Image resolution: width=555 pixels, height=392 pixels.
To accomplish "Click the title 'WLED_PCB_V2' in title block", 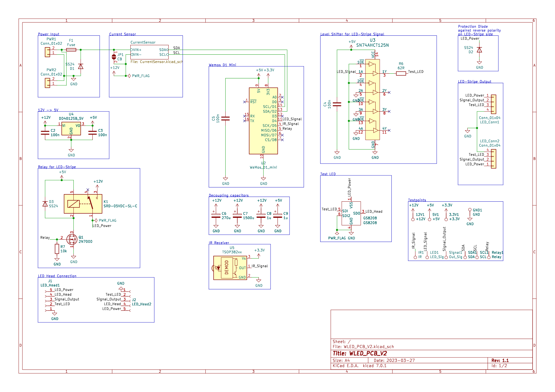I will (360, 353).
